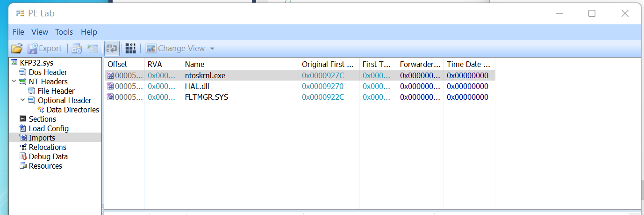Maximize the PE Lab window
Viewport: 644px width, 215px height.
pos(592,14)
